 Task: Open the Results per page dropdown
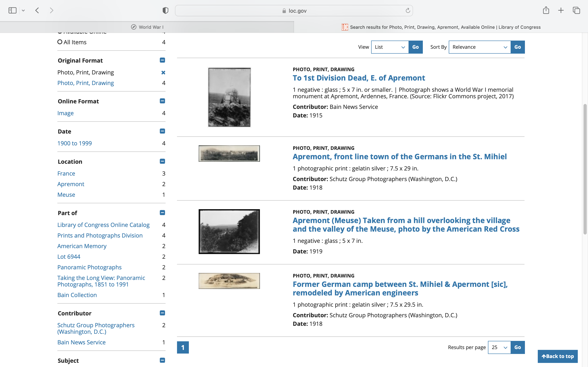[x=499, y=347]
